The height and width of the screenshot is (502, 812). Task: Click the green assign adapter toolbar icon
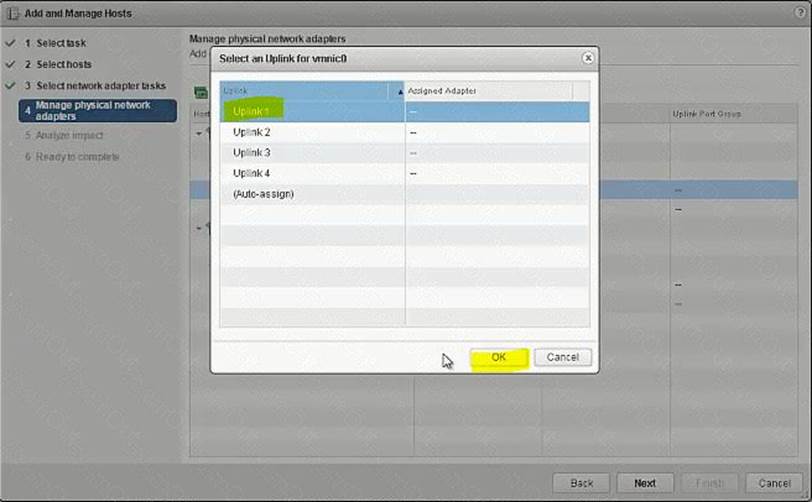coord(200,92)
